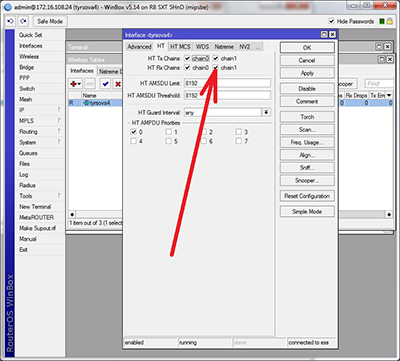Click the Apply button
The width and height of the screenshot is (400, 361).
307,73
